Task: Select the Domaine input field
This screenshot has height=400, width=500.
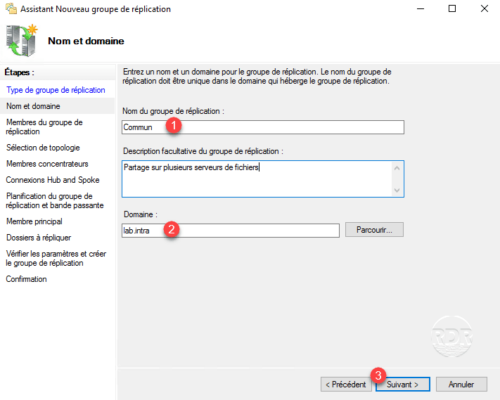Action: pos(231,230)
